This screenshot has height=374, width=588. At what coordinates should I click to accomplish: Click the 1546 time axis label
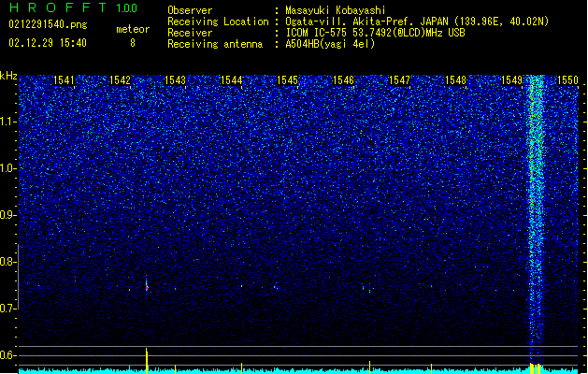(x=343, y=79)
